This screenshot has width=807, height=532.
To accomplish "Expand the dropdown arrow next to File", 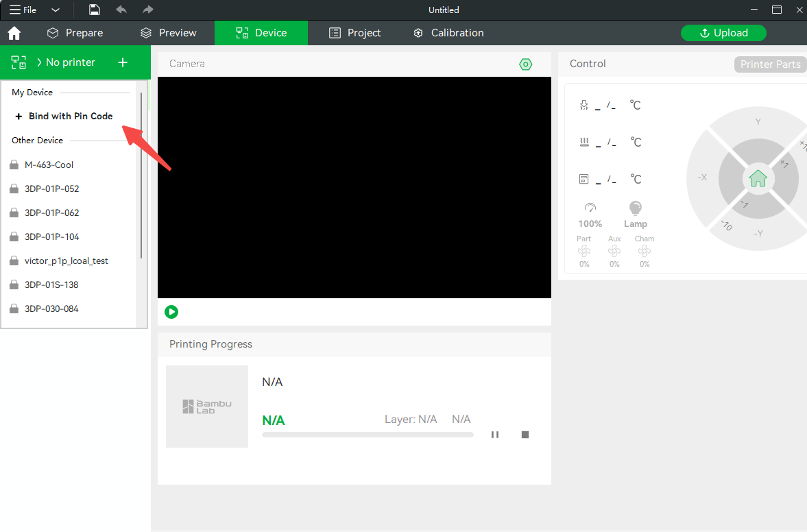I will [x=56, y=10].
